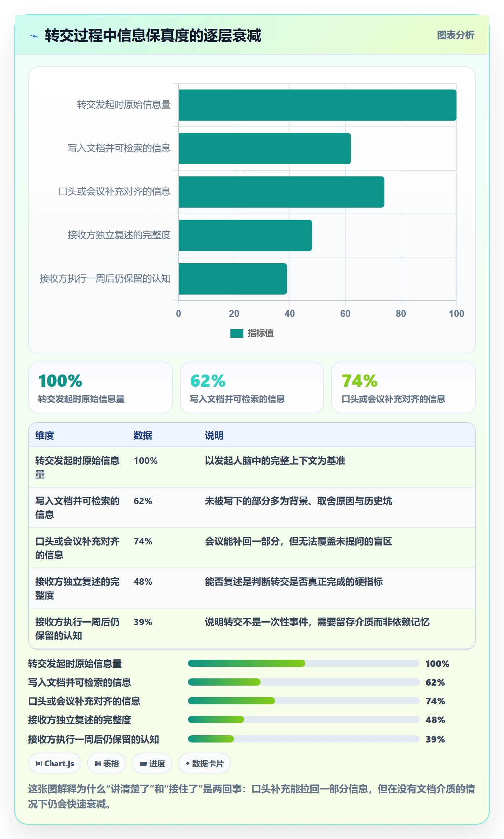Click the chart axis label 接收方独立复述的完整度
Viewport: 504px width, 839px height.
(119, 235)
